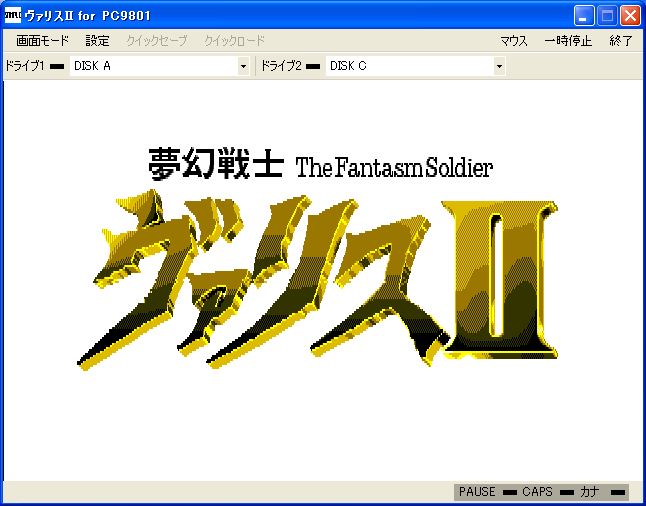Click the 夢幻戦士 title text
This screenshot has height=506, width=646.
pos(216,164)
